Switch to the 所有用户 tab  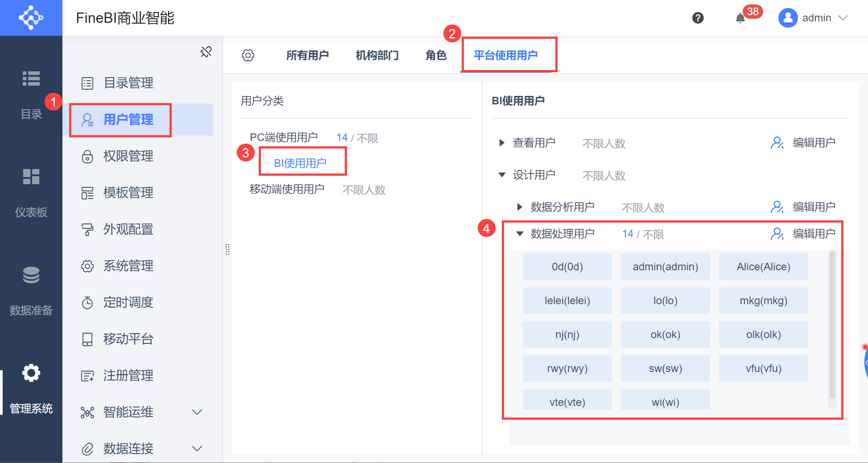click(x=307, y=55)
